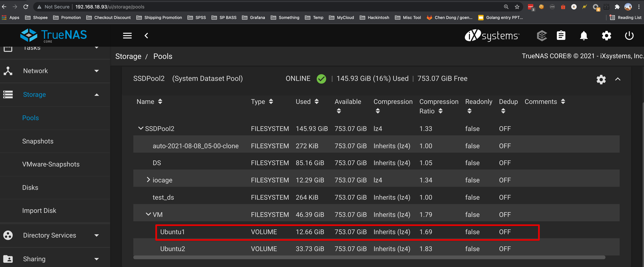The width and height of the screenshot is (644, 267).
Task: Open the notifications bell
Action: (x=584, y=36)
